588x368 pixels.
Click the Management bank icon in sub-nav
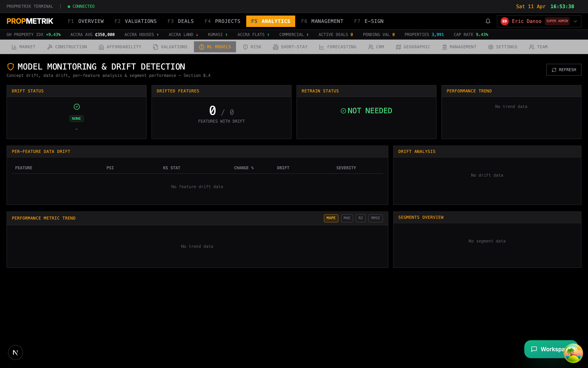445,47
